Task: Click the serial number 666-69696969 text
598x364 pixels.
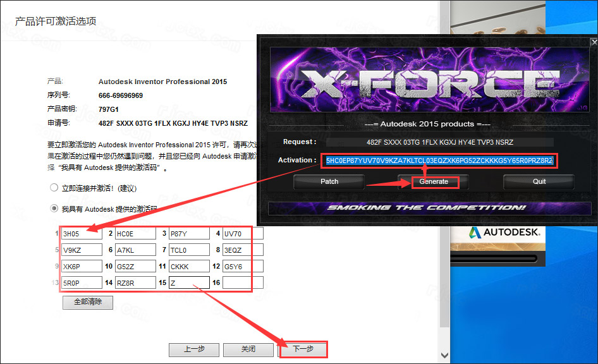Action: click(121, 95)
